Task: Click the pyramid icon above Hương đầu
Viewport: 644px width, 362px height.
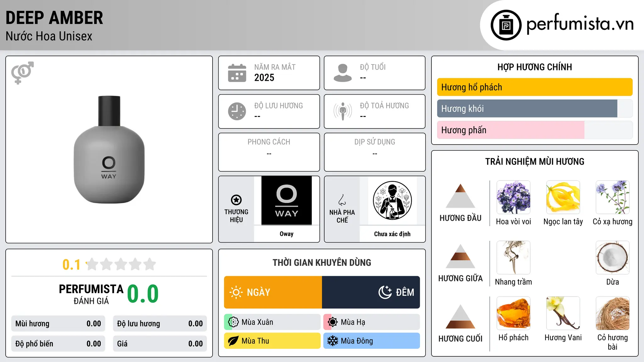Action: (x=460, y=196)
